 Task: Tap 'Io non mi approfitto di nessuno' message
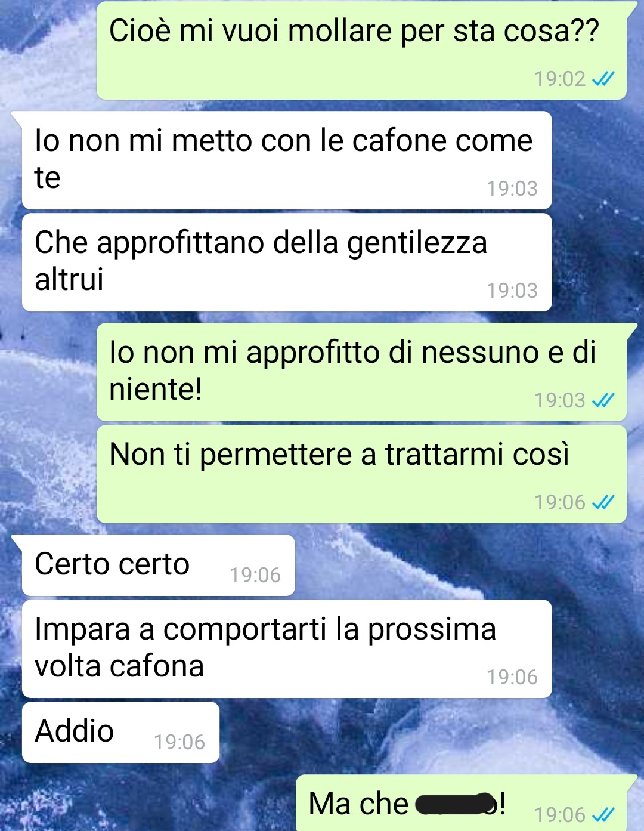361,372
